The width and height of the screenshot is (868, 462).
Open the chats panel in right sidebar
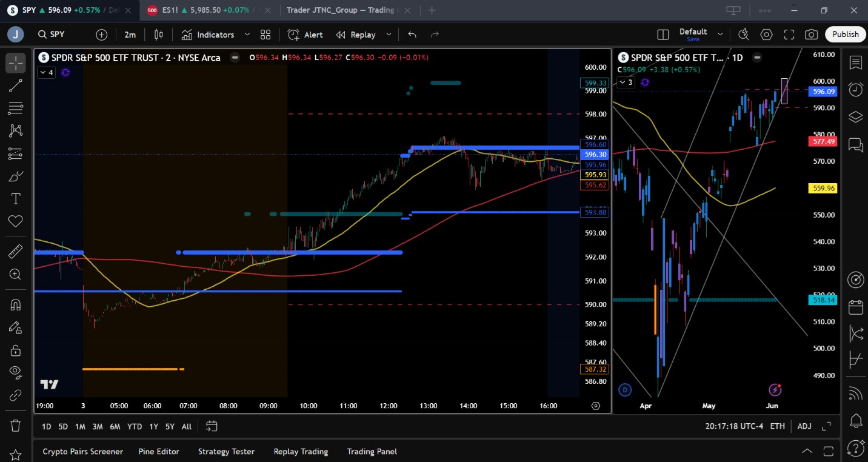pos(856,144)
